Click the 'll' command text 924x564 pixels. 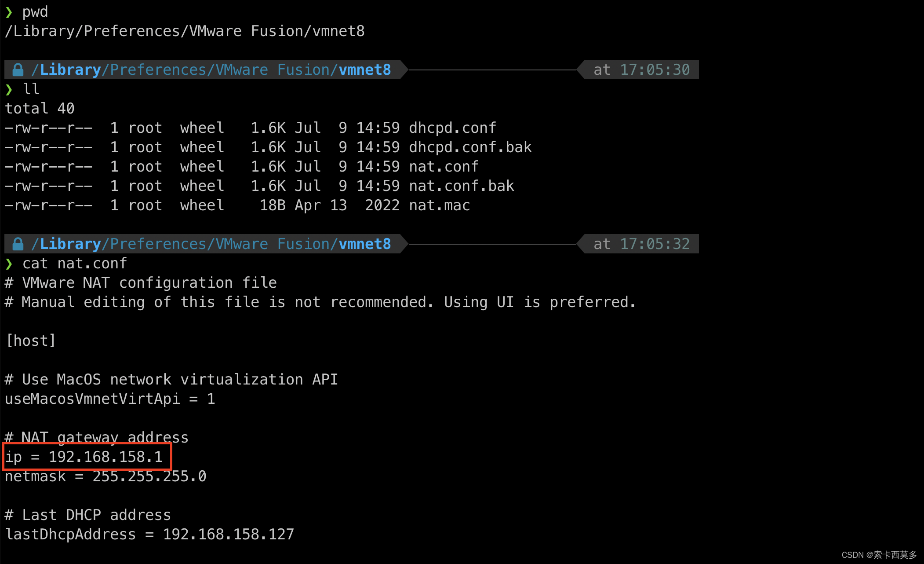(31, 89)
